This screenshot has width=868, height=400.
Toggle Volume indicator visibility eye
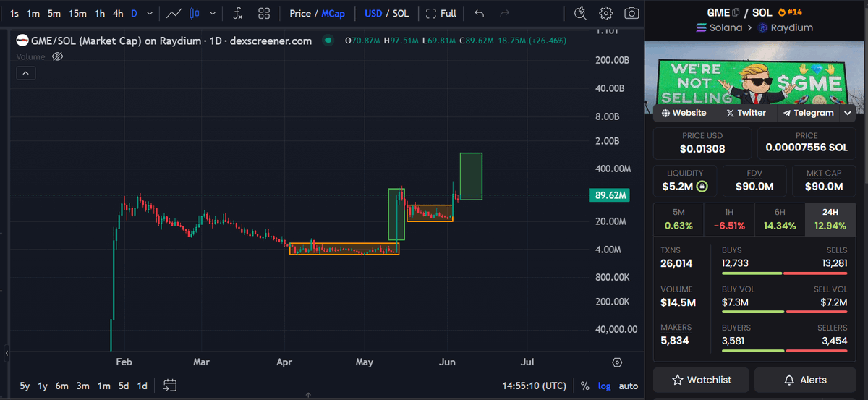pyautogui.click(x=59, y=56)
